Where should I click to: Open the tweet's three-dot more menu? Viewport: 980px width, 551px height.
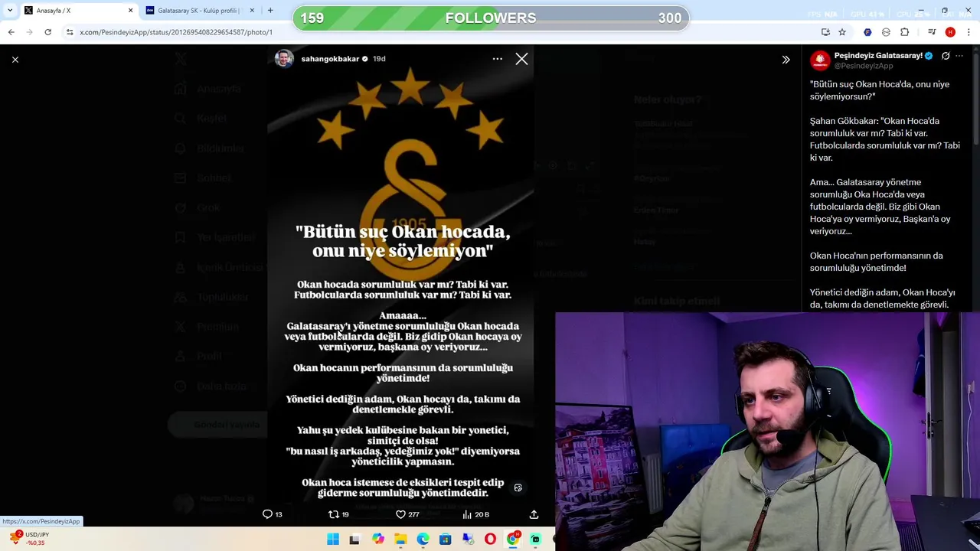coord(959,56)
